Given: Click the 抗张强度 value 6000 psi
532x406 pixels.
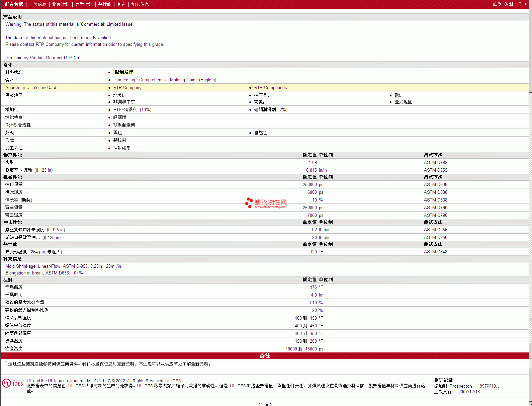Looking at the screenshot, I should [316, 192].
